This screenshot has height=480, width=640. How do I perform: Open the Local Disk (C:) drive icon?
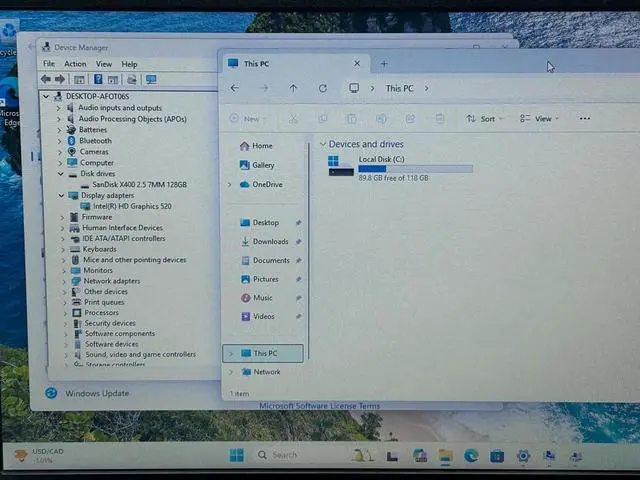pos(341,165)
